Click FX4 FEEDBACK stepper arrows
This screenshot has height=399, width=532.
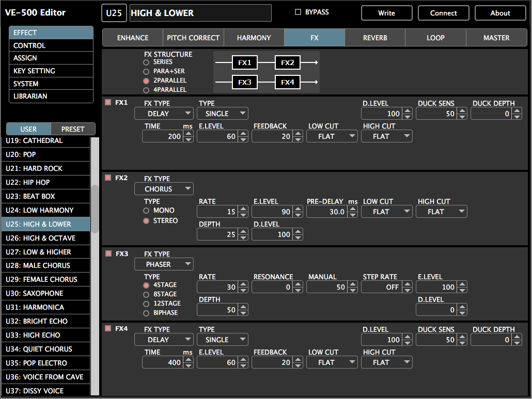(298, 362)
